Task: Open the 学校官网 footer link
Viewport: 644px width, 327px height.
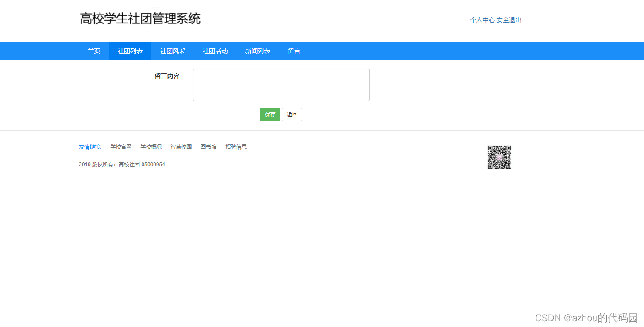Action: pos(121,147)
